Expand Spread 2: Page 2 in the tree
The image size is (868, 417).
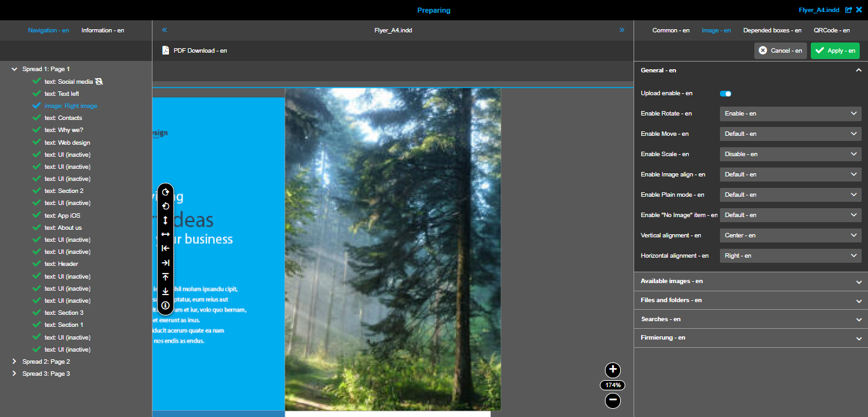point(14,361)
